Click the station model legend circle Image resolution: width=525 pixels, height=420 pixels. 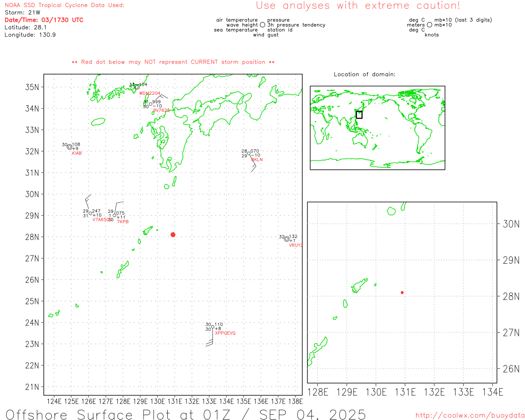coord(262,25)
